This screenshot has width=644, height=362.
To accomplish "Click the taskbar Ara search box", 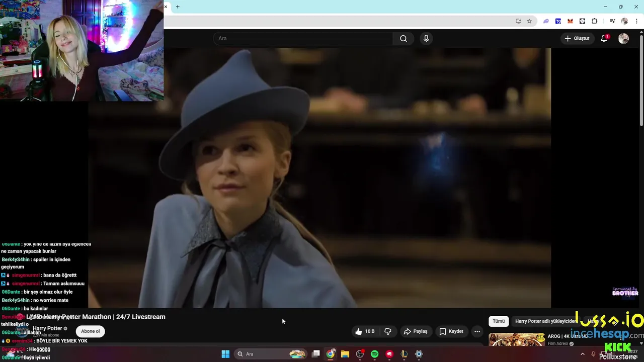I will point(272,354).
